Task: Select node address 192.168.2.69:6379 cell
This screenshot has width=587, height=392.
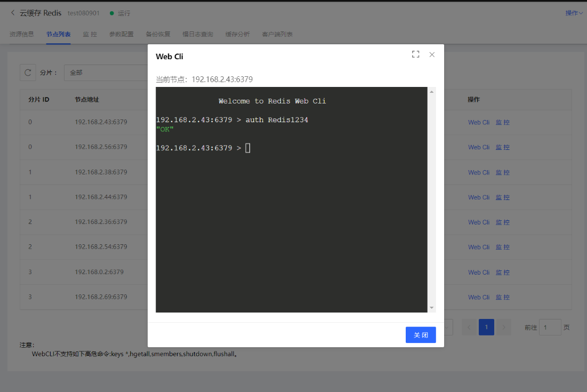Action: pyautogui.click(x=101, y=297)
